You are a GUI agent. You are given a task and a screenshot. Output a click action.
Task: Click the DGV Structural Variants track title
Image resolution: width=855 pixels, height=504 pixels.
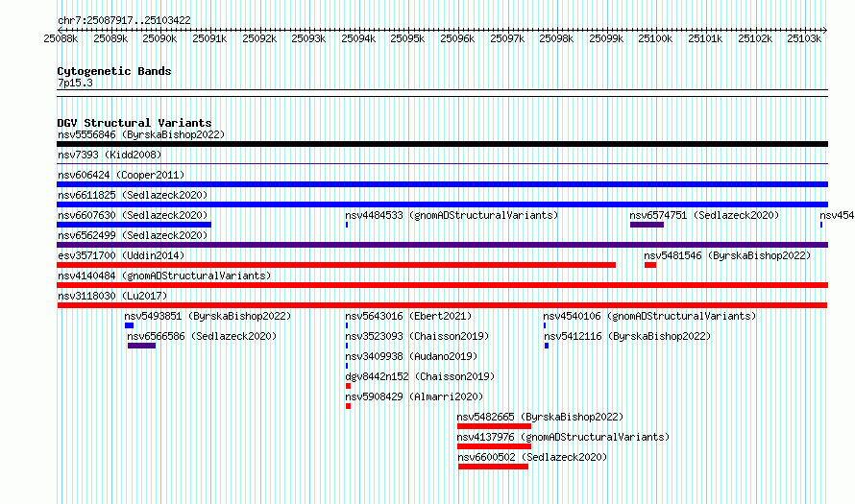[x=134, y=123]
